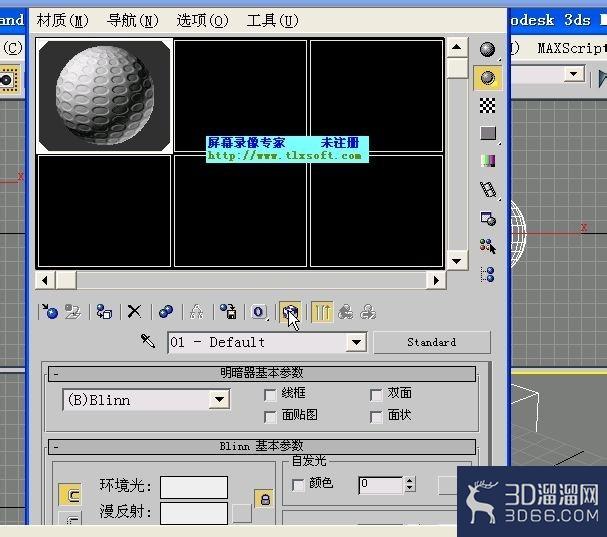
Task: Open the 导航(N) menu
Action: (x=133, y=20)
